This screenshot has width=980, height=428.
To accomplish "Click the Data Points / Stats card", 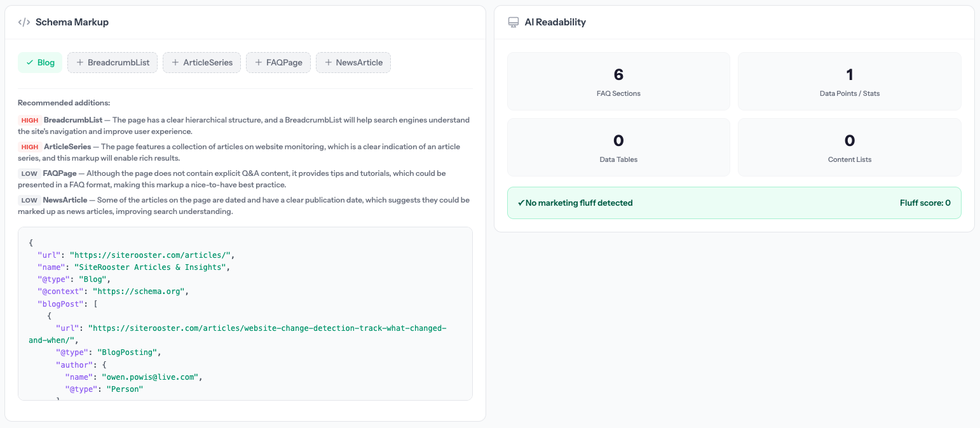I will pyautogui.click(x=849, y=81).
